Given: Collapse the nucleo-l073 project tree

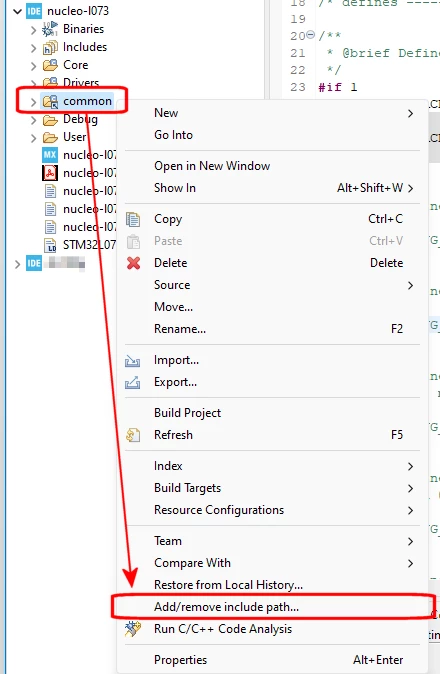Looking at the screenshot, I should (x=18, y=11).
